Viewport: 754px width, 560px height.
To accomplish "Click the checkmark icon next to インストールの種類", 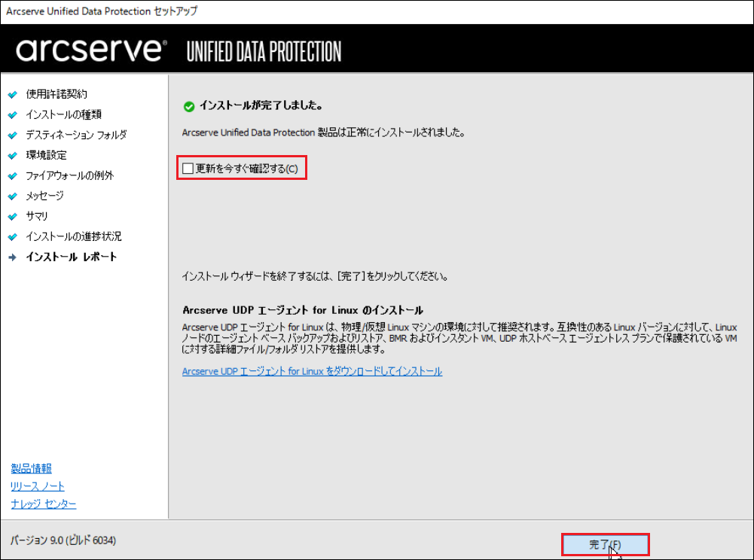I will click(x=13, y=115).
